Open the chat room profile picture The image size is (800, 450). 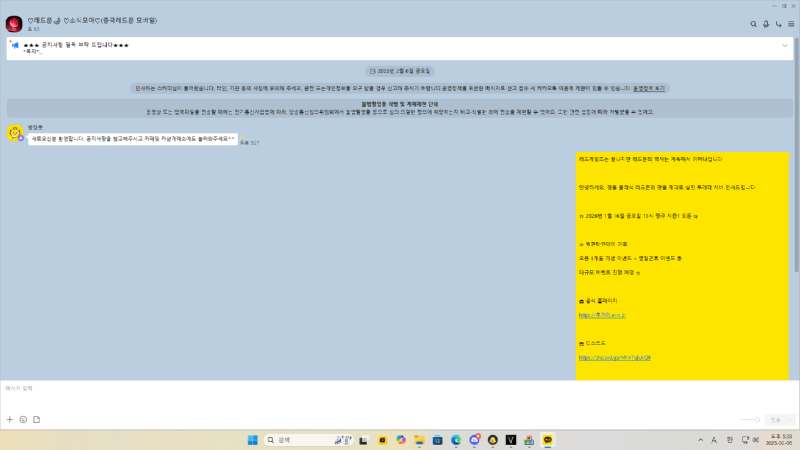[14, 24]
